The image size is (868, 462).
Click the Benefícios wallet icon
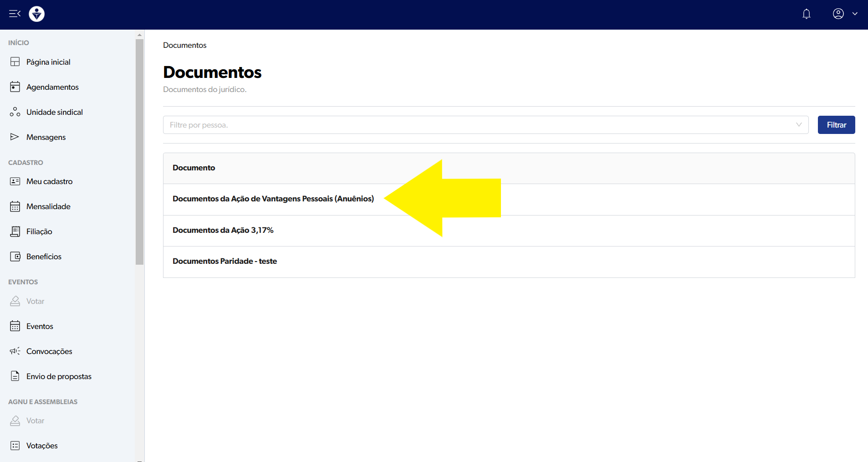pos(15,257)
